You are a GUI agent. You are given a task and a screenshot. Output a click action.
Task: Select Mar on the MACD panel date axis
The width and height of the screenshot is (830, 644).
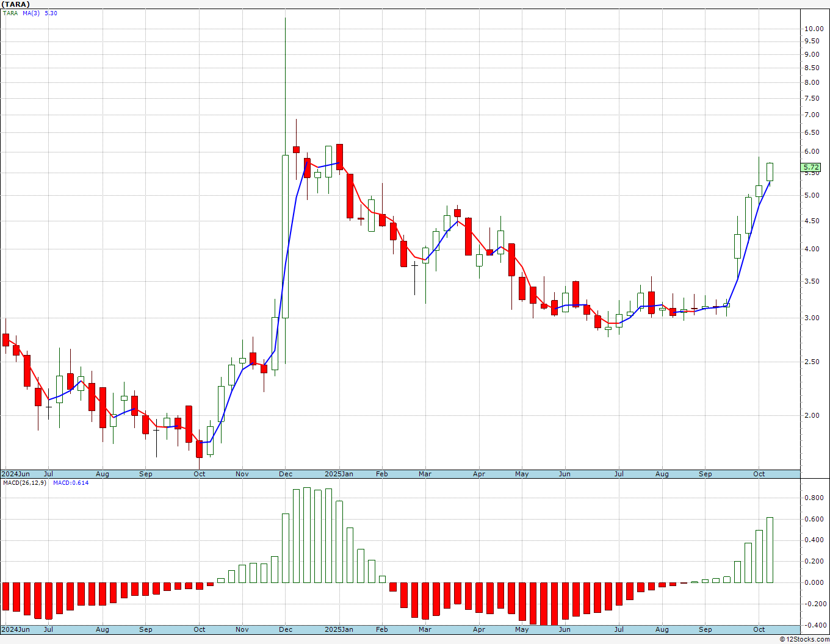[x=425, y=629]
